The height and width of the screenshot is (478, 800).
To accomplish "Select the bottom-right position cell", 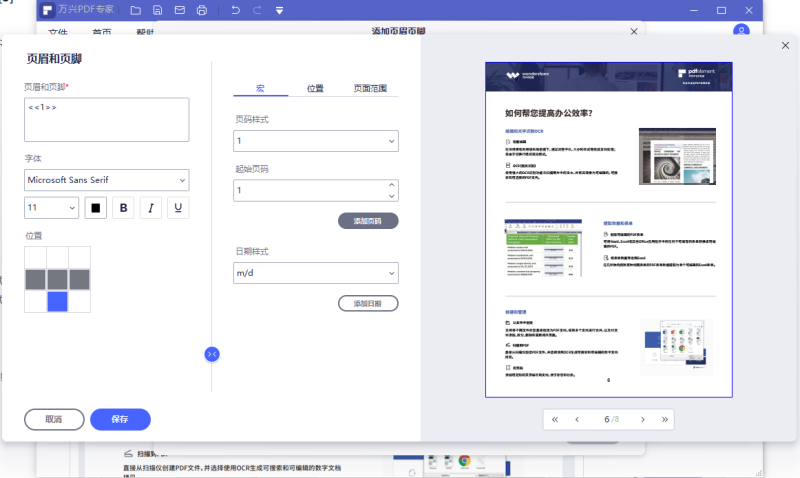I will 80,301.
